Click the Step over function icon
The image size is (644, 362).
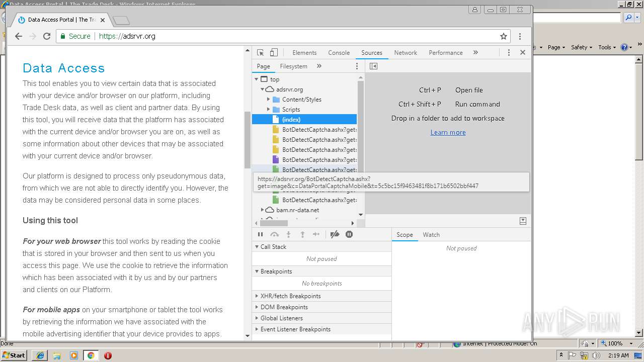pyautogui.click(x=274, y=234)
